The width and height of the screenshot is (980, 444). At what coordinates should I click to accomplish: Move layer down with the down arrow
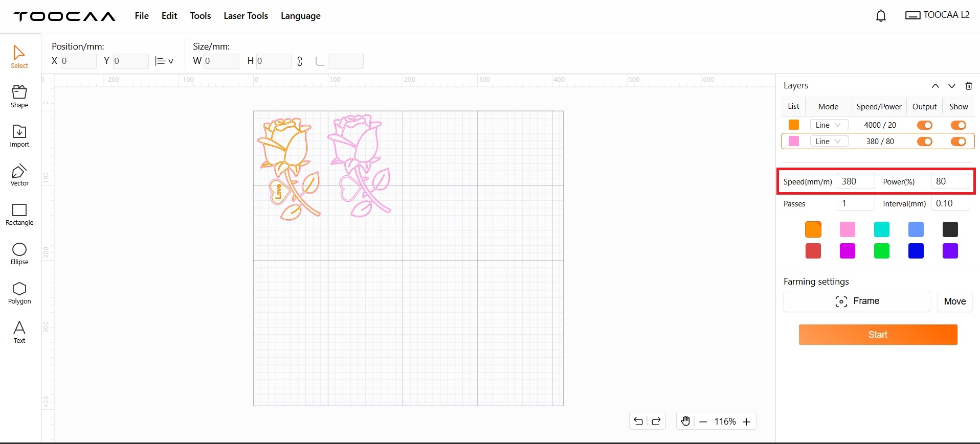point(951,86)
